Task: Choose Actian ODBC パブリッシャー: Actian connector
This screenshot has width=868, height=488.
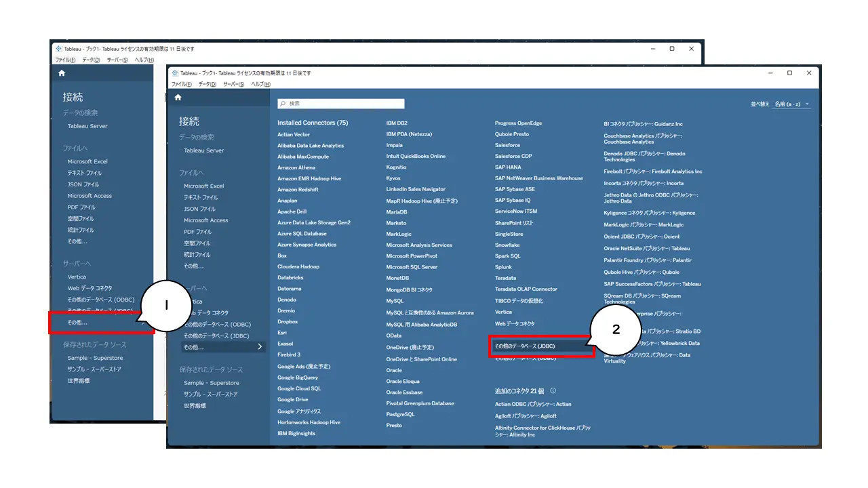Action: click(533, 404)
